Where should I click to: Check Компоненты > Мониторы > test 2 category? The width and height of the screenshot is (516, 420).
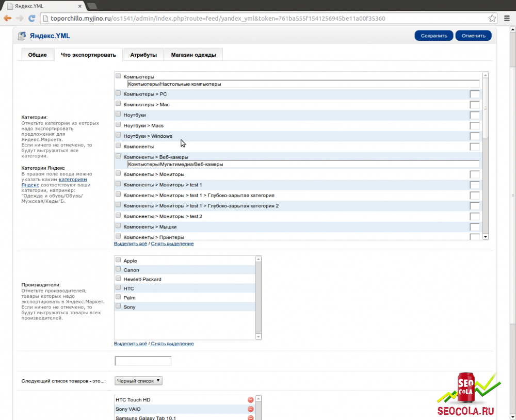(x=118, y=216)
